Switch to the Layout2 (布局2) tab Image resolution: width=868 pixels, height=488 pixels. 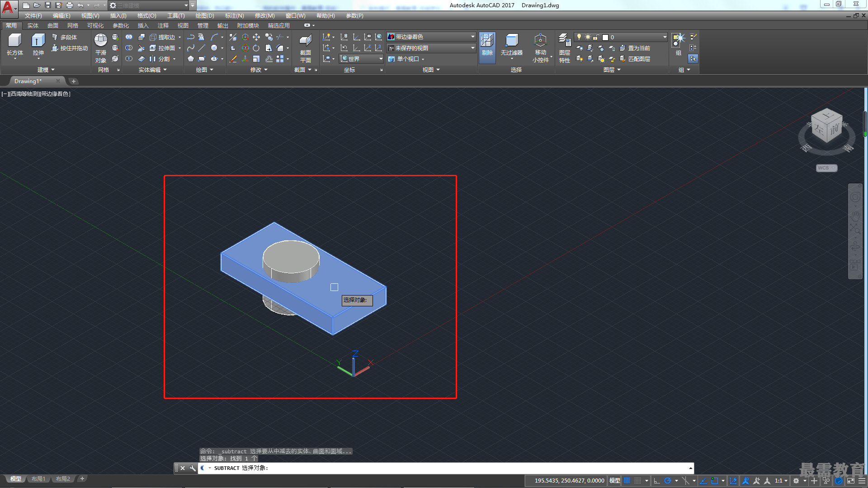click(63, 479)
